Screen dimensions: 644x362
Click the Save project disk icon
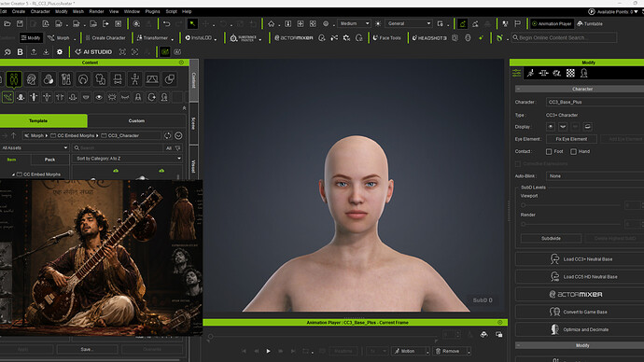[x=20, y=24]
